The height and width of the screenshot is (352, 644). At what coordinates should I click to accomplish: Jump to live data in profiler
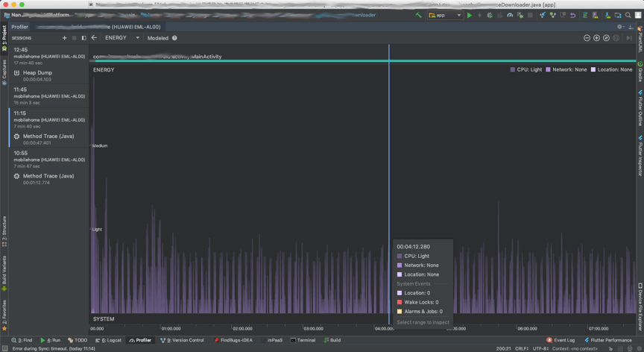coord(629,38)
